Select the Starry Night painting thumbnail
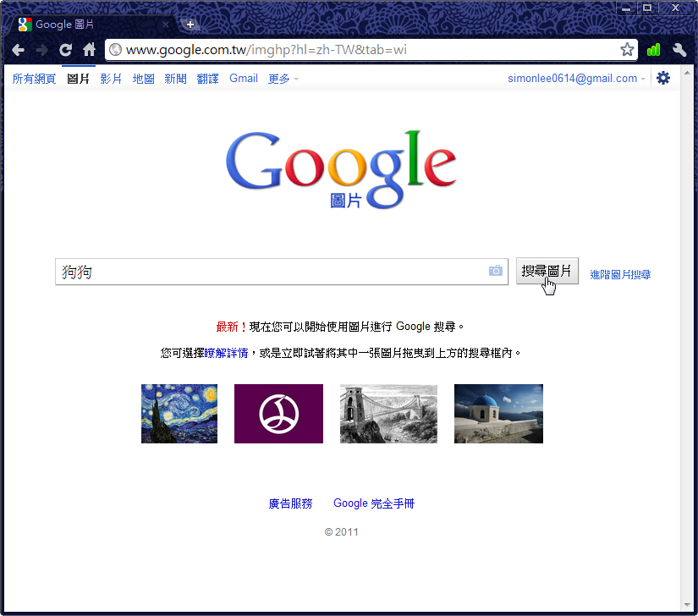698x616 pixels. pos(179,414)
